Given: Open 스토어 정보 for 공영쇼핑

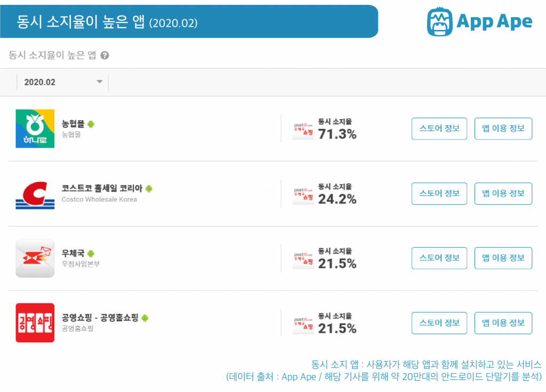Looking at the screenshot, I should (x=439, y=323).
